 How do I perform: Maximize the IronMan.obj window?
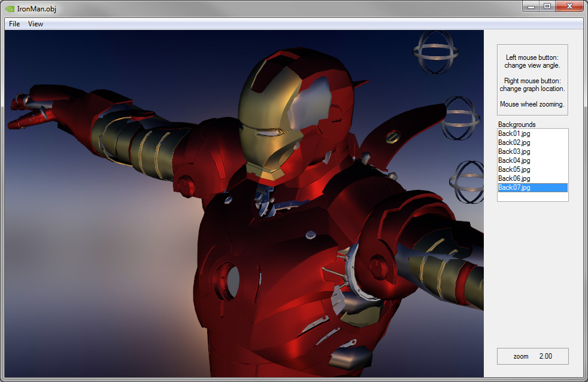pyautogui.click(x=547, y=7)
